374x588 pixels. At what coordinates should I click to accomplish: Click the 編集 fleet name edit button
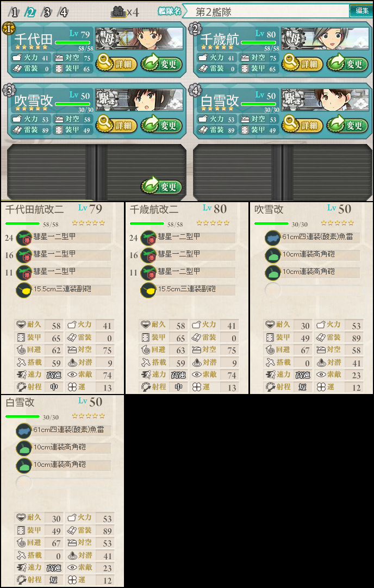tap(361, 10)
